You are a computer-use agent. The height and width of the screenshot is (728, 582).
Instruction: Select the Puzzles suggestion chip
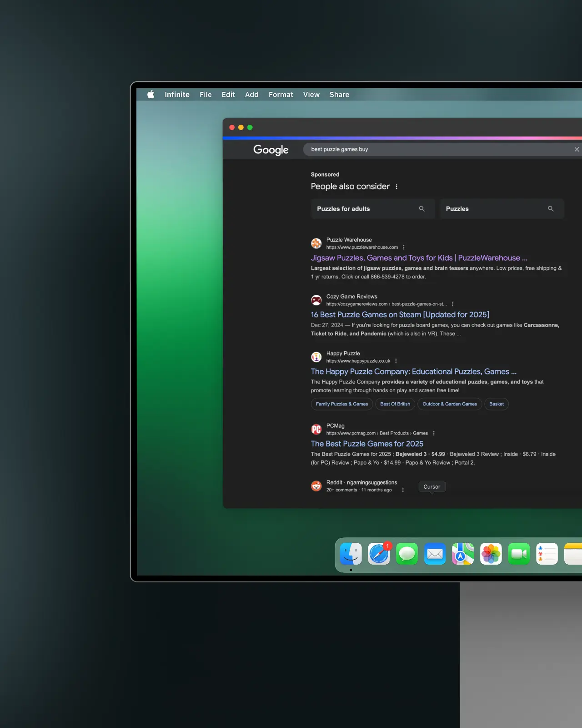click(x=502, y=209)
